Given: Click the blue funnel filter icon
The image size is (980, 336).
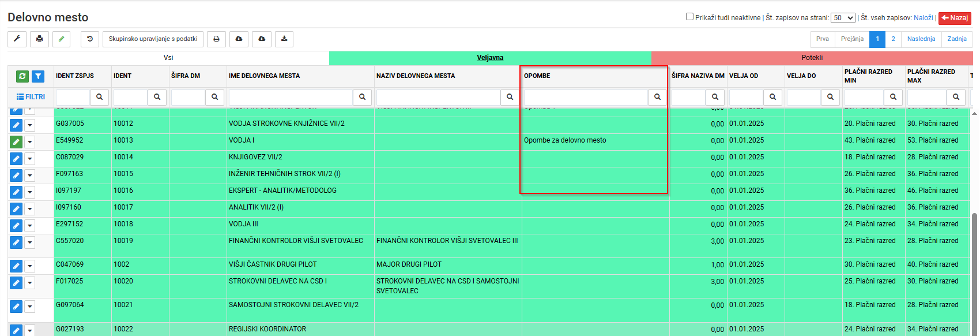Looking at the screenshot, I should pos(38,76).
